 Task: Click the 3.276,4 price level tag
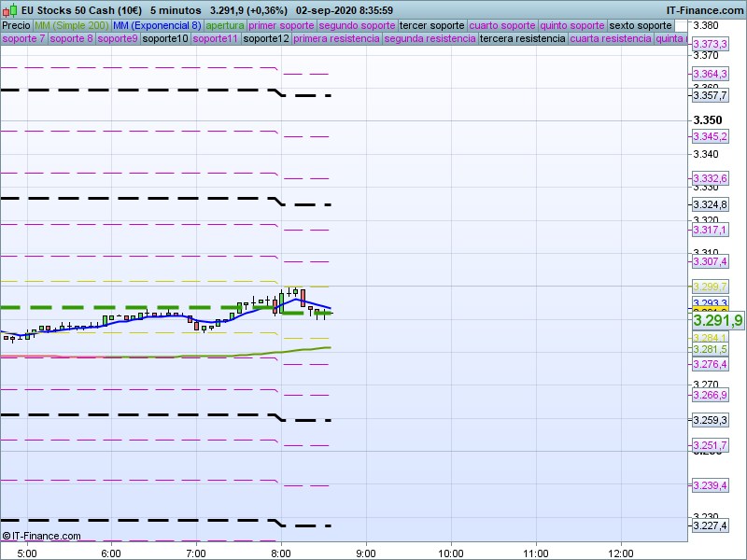point(710,364)
